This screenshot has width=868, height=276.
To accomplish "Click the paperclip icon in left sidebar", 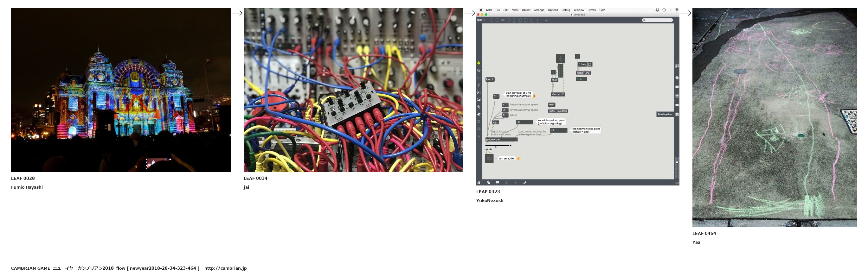I will (479, 107).
